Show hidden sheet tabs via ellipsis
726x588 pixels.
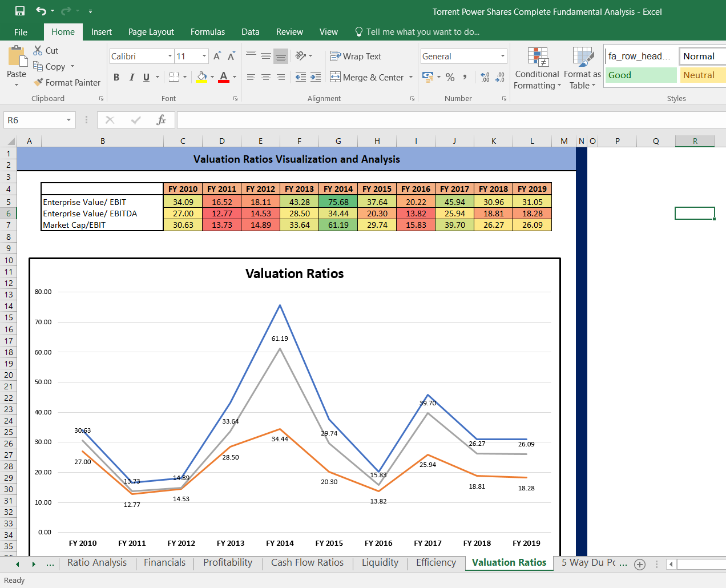[x=50, y=564]
